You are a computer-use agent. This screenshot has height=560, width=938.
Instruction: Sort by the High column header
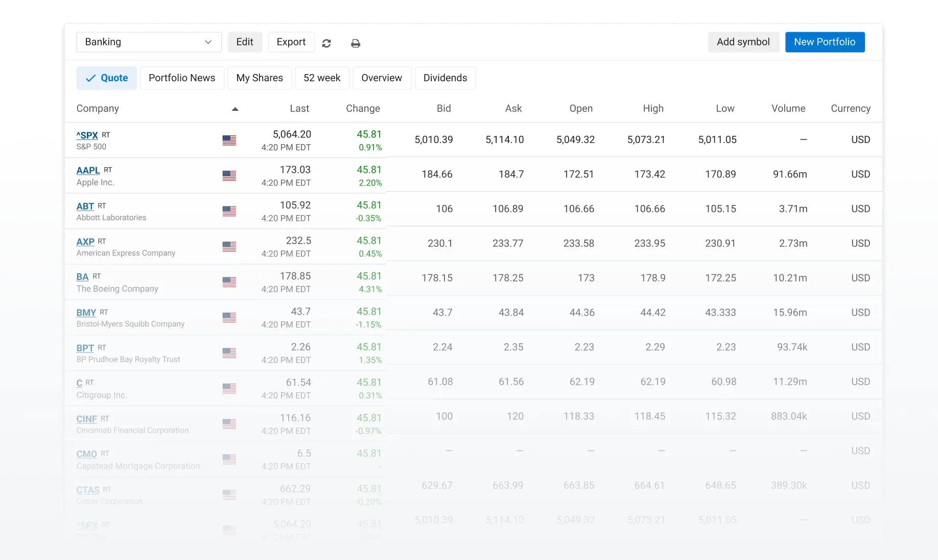[x=653, y=108]
